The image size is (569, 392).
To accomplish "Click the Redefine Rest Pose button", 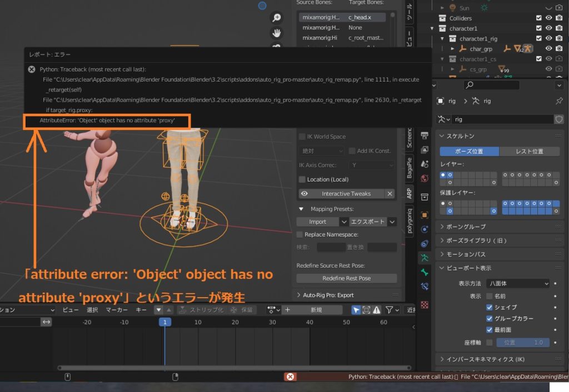I will 346,278.
